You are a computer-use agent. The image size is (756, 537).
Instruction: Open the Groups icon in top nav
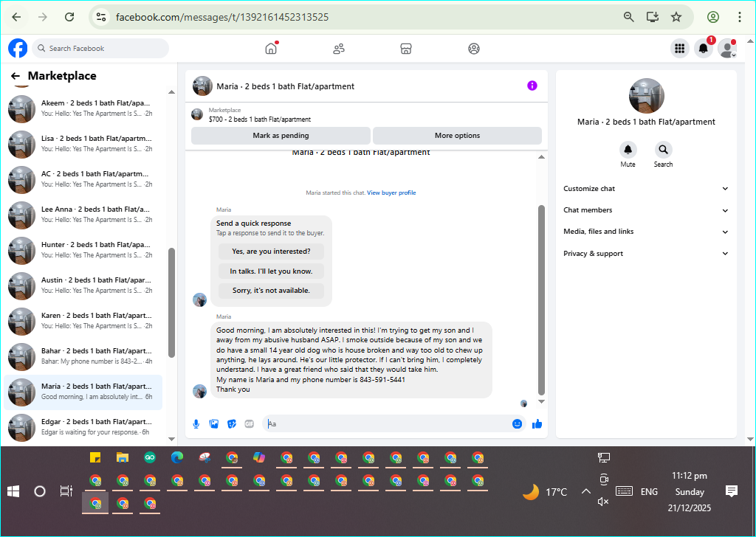click(x=474, y=49)
